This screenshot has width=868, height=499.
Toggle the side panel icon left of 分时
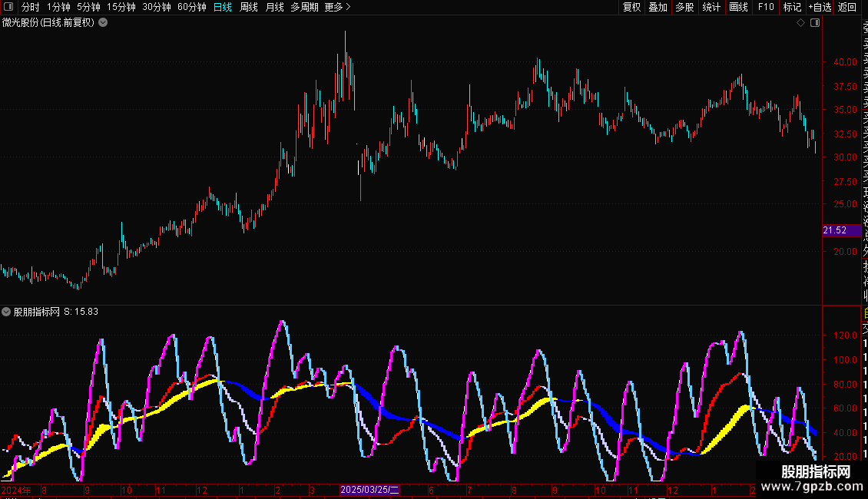[x=8, y=7]
